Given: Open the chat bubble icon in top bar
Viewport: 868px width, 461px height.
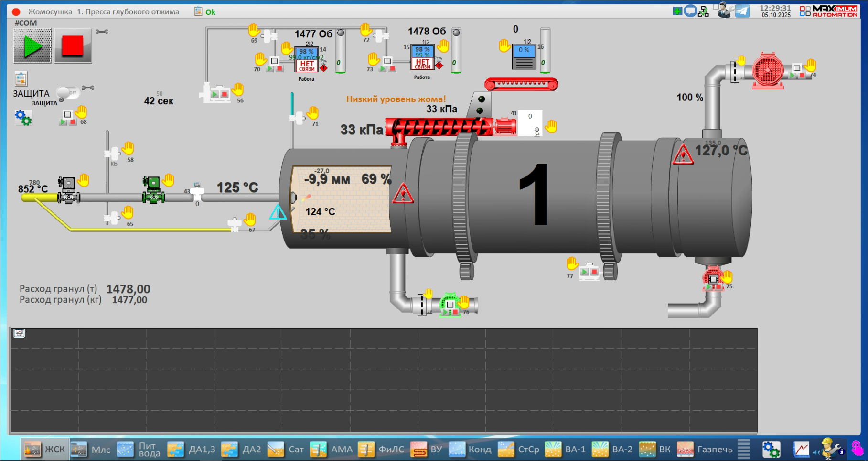Looking at the screenshot, I should pos(690,11).
